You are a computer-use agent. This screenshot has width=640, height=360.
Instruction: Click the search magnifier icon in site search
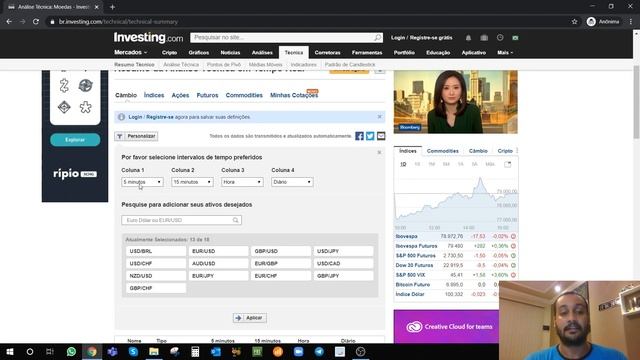click(x=378, y=38)
